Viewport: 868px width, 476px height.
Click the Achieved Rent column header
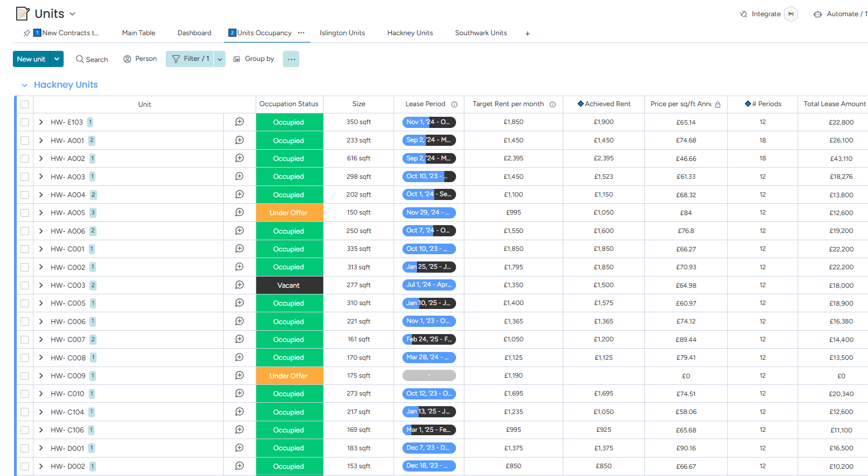pos(603,104)
